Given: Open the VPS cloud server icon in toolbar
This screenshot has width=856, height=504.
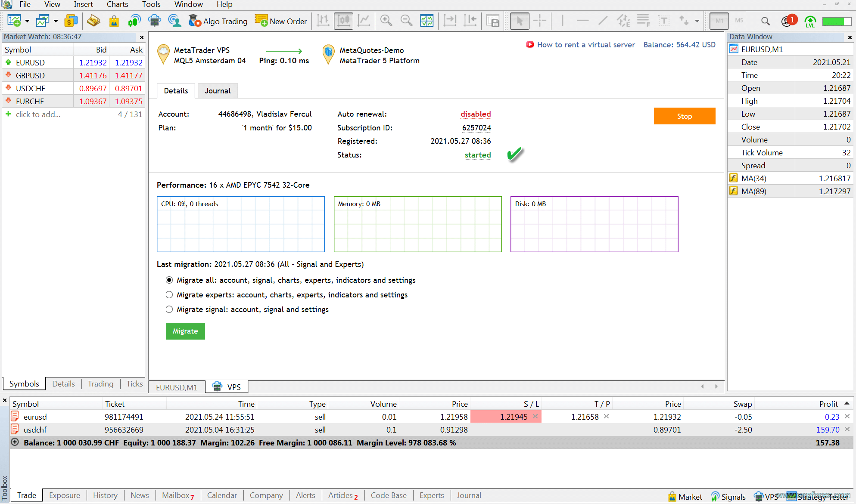Looking at the screenshot, I should pos(154,21).
